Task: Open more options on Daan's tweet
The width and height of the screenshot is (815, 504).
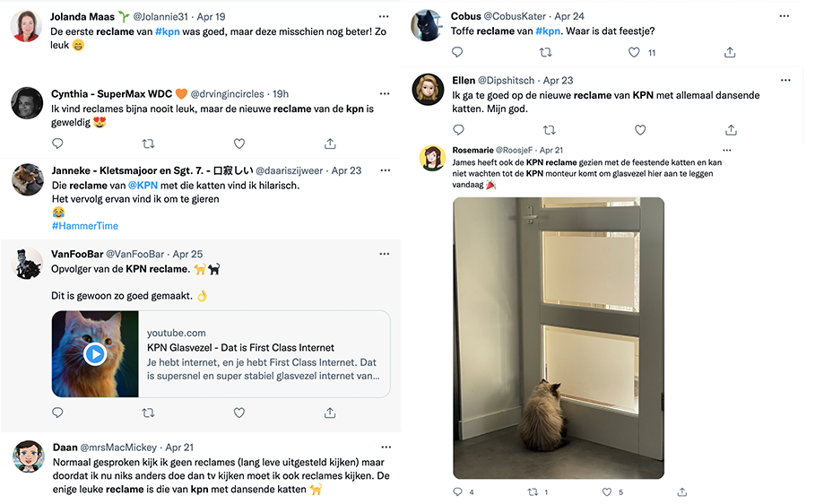Action: [x=385, y=447]
